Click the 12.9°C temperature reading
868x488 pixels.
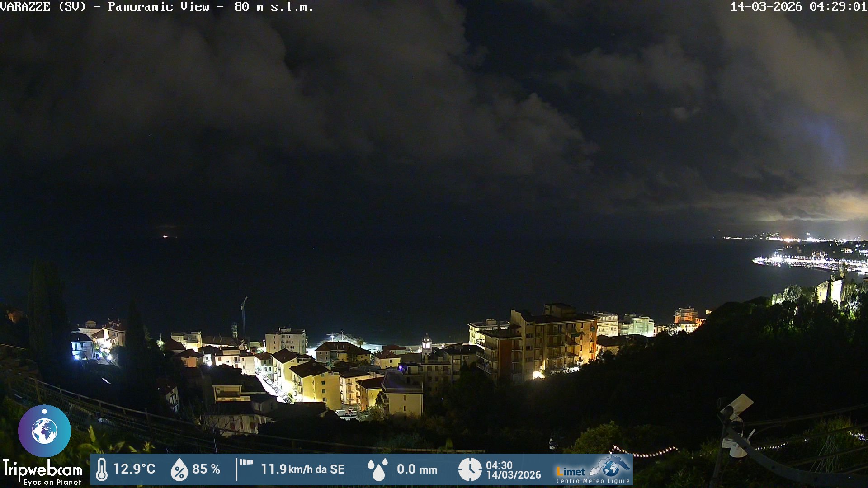134,469
